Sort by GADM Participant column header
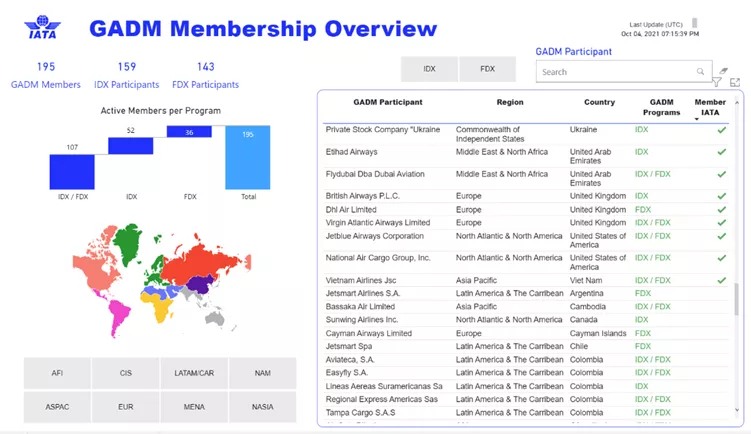The width and height of the screenshot is (751, 434). (x=388, y=102)
